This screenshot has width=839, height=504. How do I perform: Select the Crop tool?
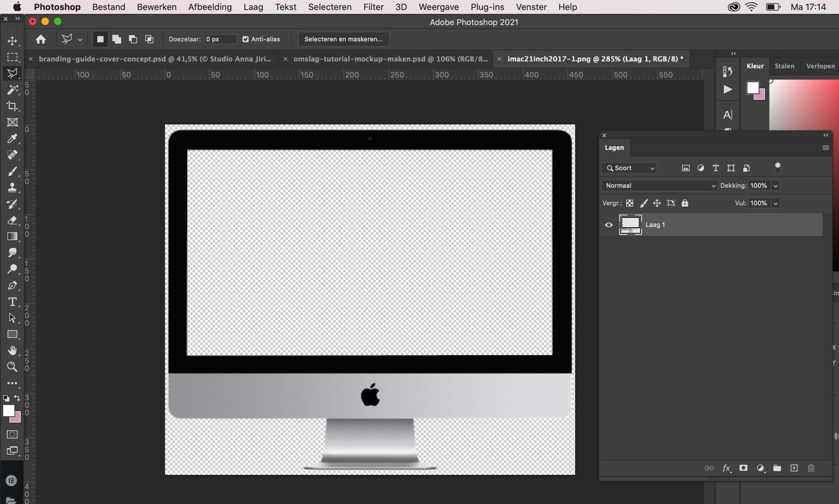pyautogui.click(x=12, y=106)
